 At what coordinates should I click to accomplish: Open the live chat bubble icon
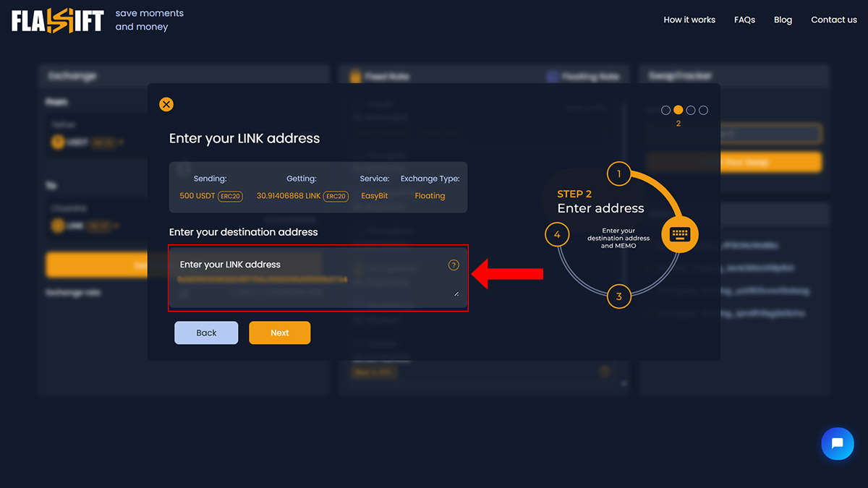click(x=838, y=443)
